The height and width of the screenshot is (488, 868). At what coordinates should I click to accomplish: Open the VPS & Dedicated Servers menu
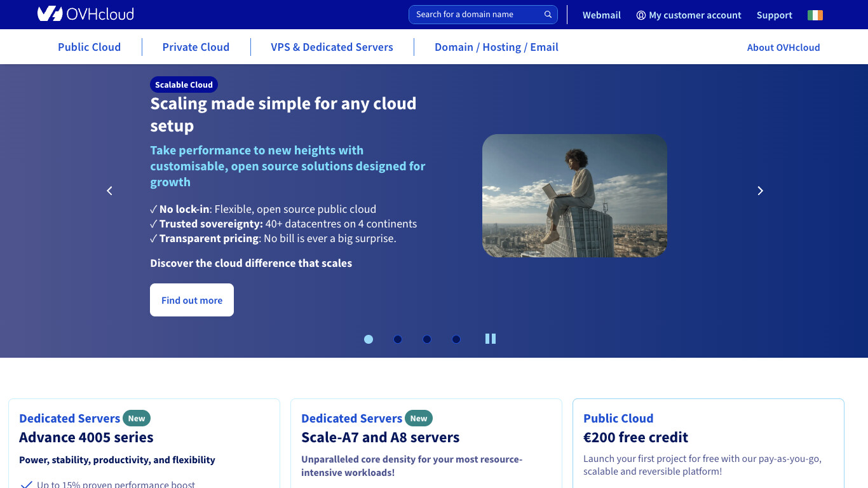[332, 46]
